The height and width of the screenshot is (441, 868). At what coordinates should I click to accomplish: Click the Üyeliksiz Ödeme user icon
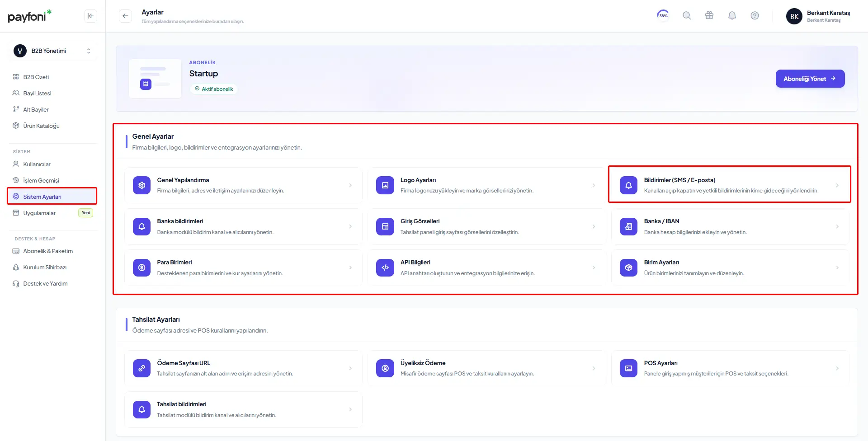[385, 368]
